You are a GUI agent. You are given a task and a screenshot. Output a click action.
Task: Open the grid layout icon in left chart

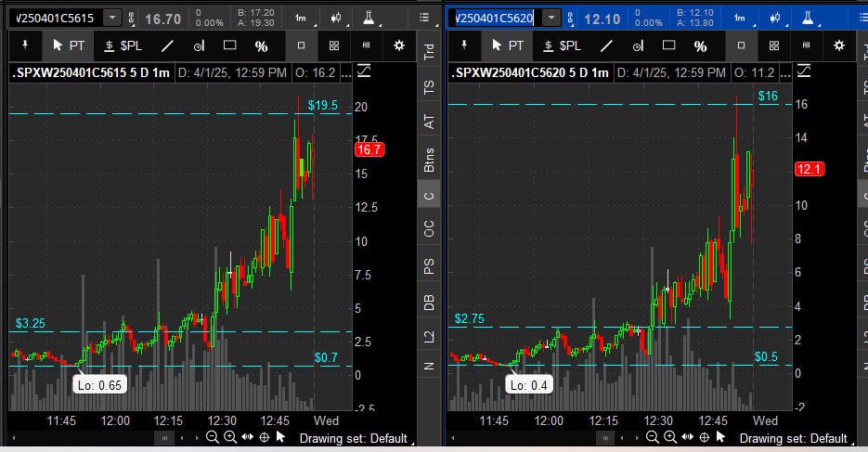click(334, 45)
